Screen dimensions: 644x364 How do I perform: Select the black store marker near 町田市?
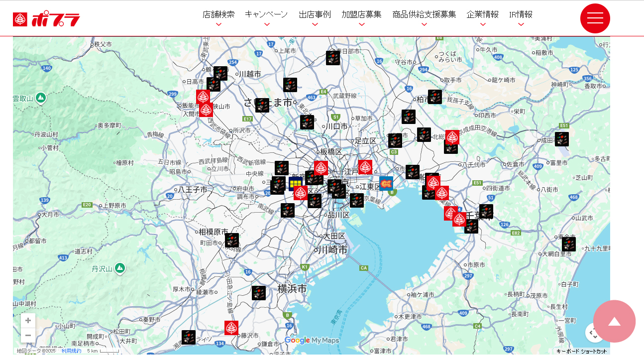232,240
